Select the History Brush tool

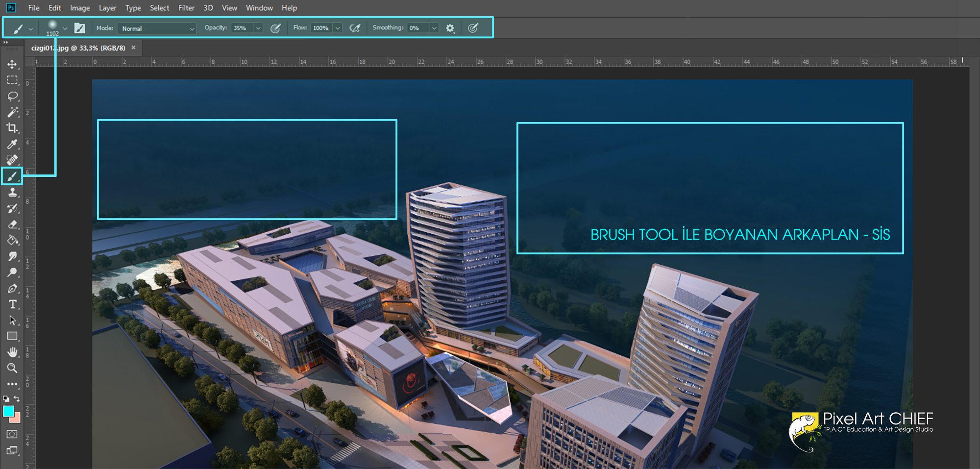pos(12,208)
